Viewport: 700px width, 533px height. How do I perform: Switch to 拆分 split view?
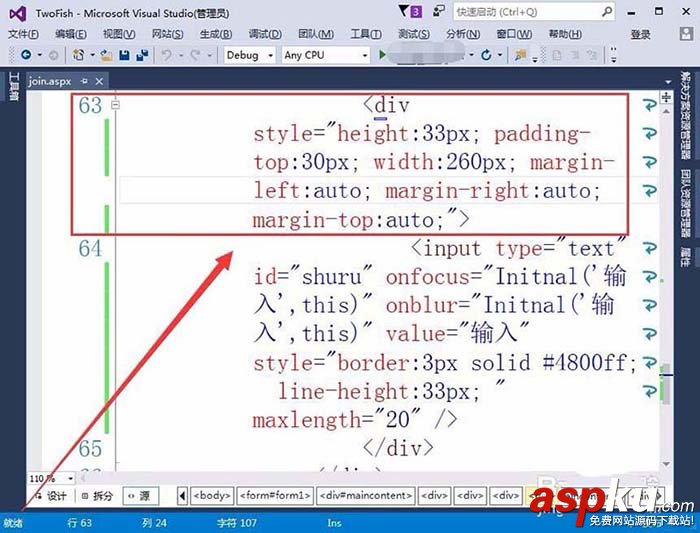(97, 496)
